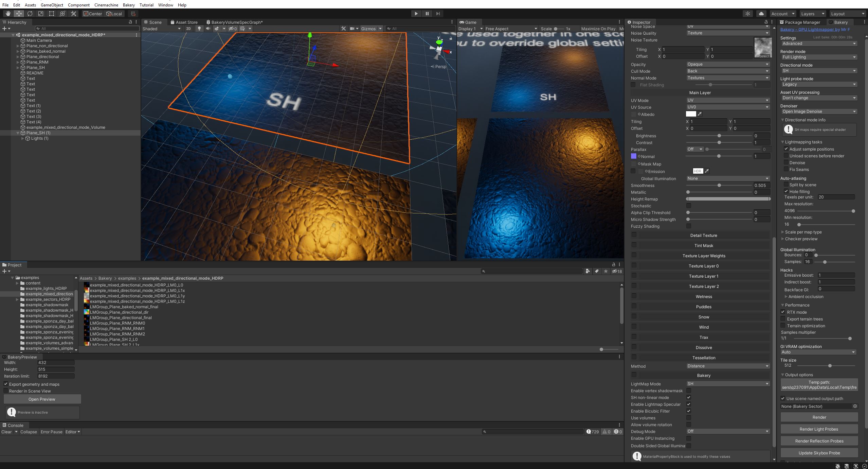The image size is (868, 469).
Task: Toggle 2D mode in the Scene view
Action: click(189, 29)
